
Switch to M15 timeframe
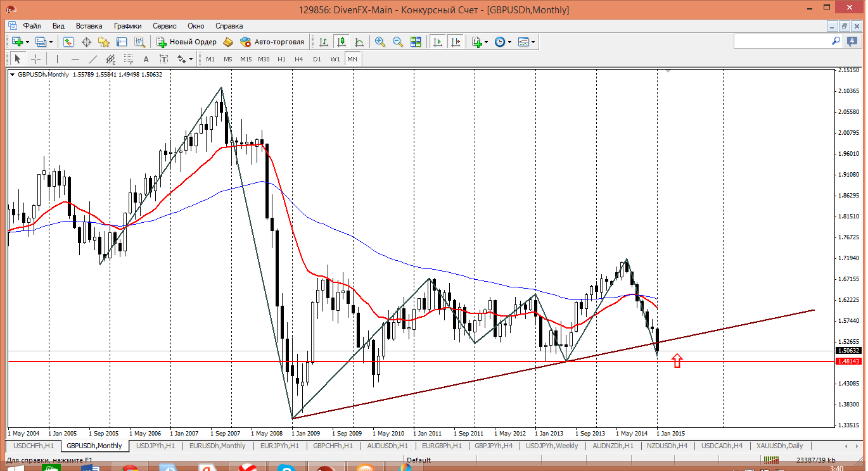[x=246, y=59]
